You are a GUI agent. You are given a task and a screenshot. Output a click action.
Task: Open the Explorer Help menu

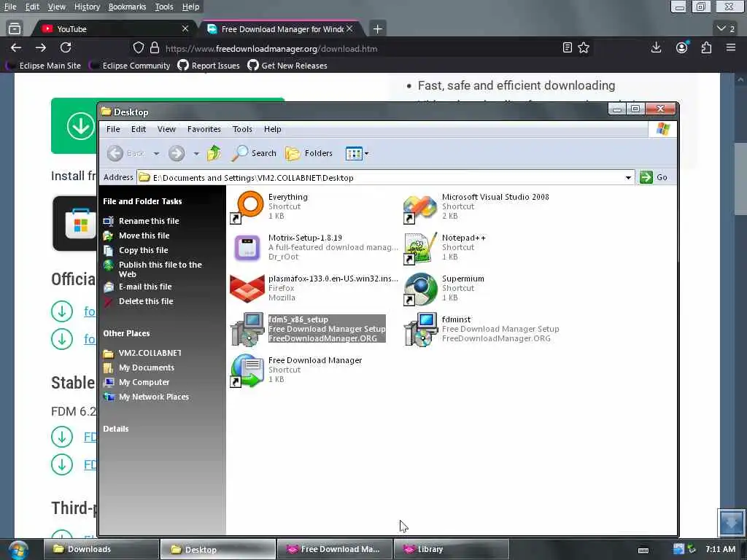tap(273, 129)
